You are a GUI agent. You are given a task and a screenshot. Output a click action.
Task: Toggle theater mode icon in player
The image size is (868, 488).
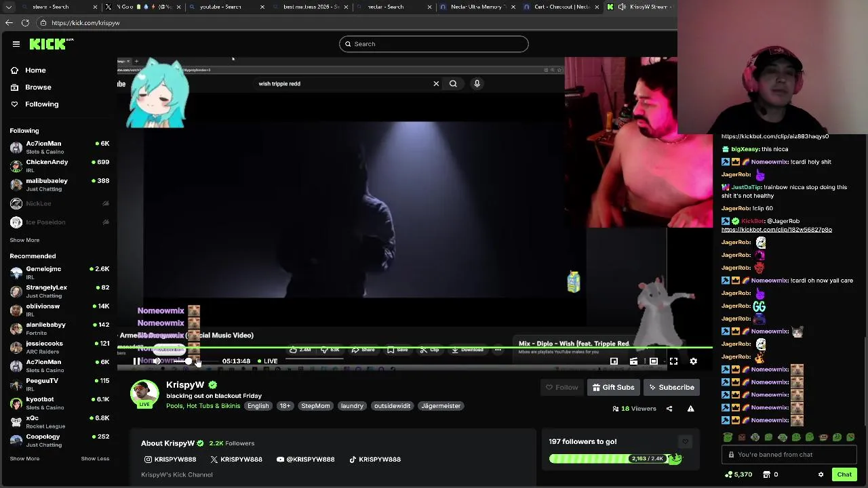click(x=654, y=361)
